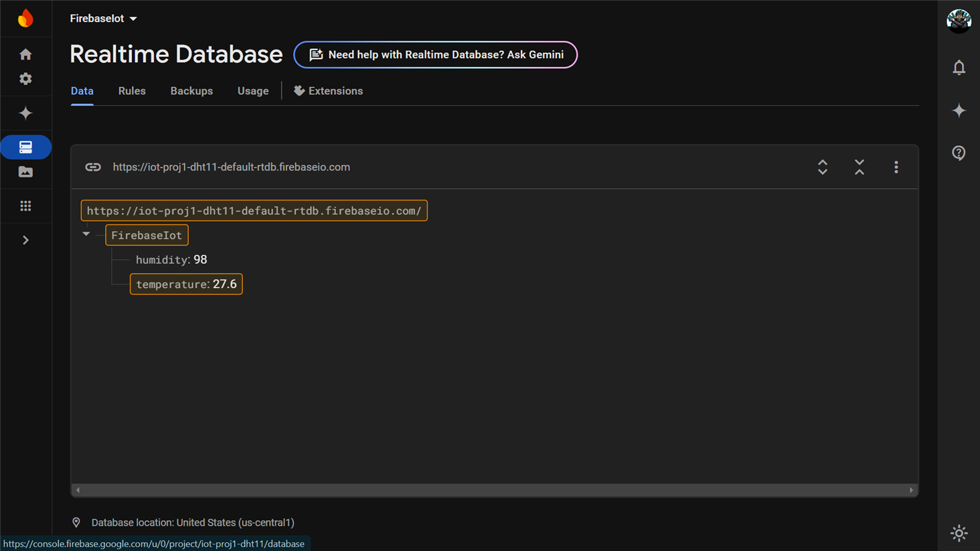The height and width of the screenshot is (551, 980).
Task: Click the database location pin icon
Action: click(76, 523)
